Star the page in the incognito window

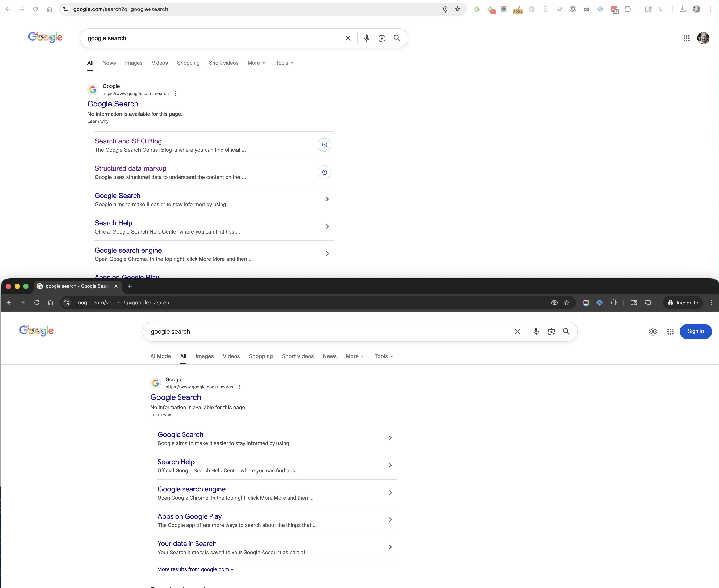[567, 302]
